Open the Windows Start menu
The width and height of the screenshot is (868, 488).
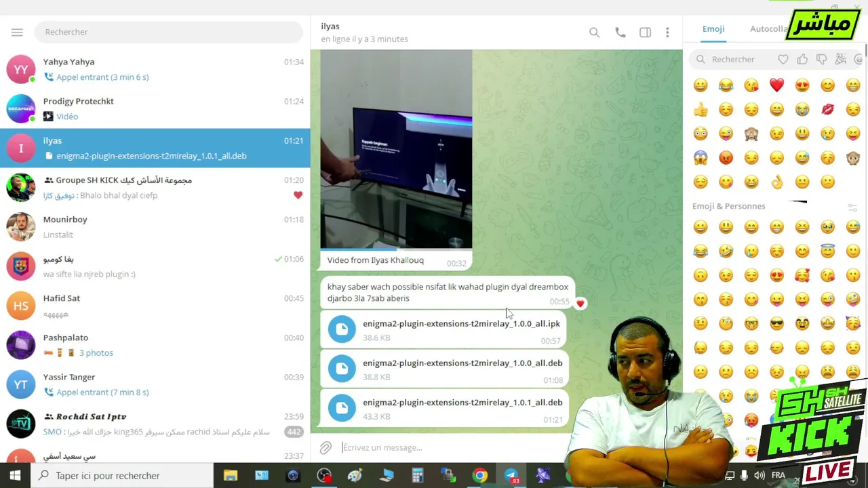[15, 476]
